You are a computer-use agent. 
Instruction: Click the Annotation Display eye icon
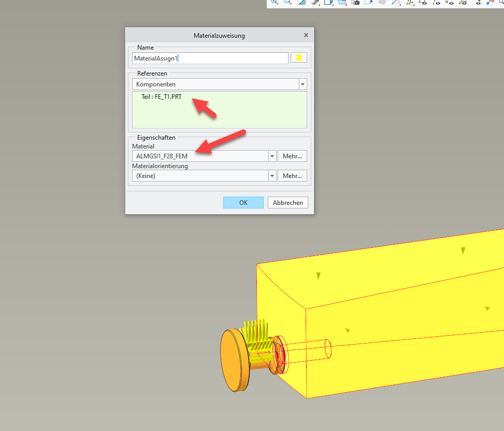click(x=478, y=3)
